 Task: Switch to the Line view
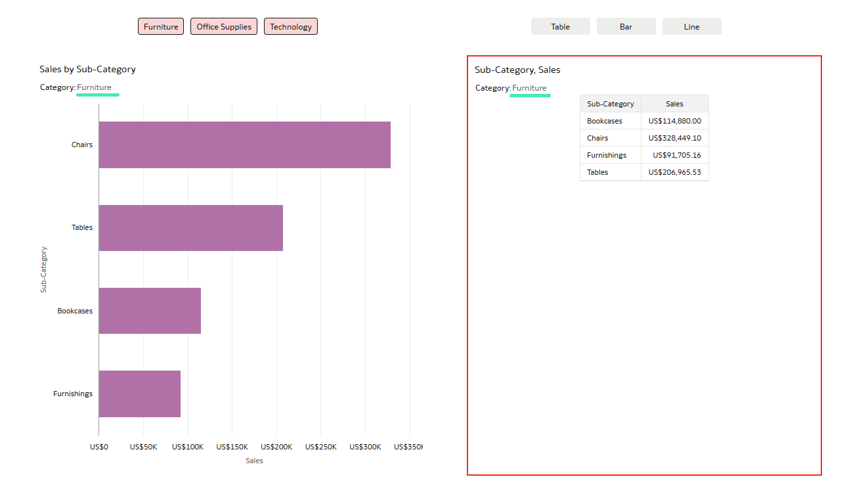(x=691, y=27)
